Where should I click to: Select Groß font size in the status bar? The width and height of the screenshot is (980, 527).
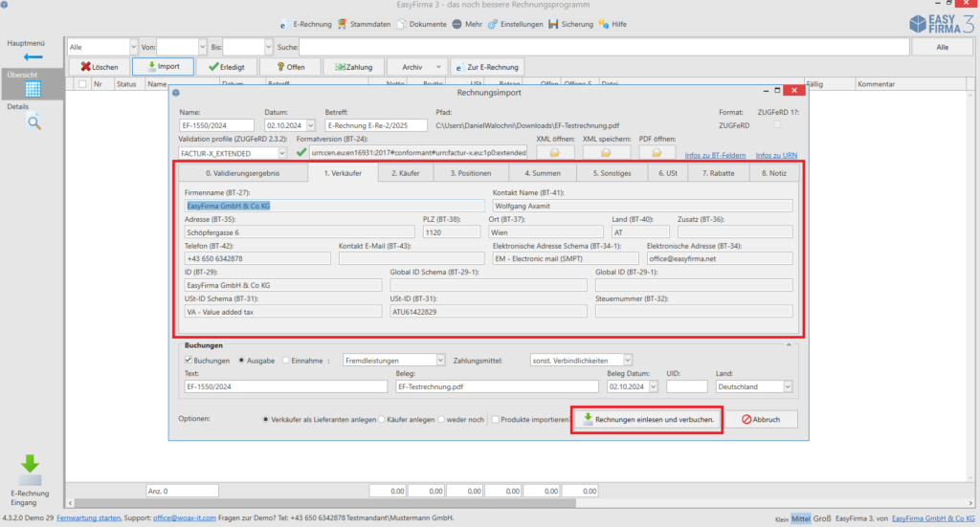pos(822,518)
